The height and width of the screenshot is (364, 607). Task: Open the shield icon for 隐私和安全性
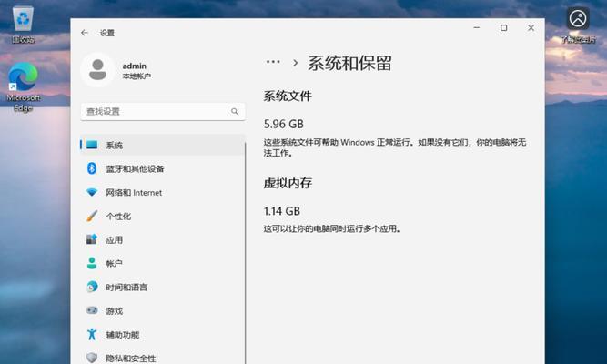pyautogui.click(x=92, y=358)
